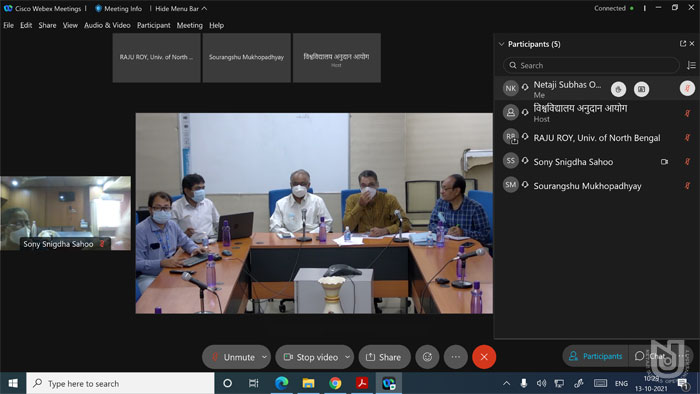Click Stop video button
Viewport: 700px width, 394px height.
311,357
